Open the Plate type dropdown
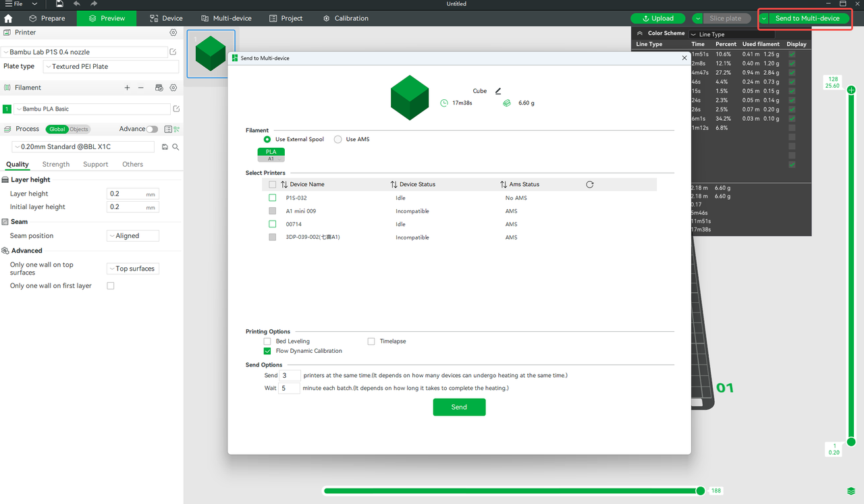864x504 pixels. (x=111, y=67)
